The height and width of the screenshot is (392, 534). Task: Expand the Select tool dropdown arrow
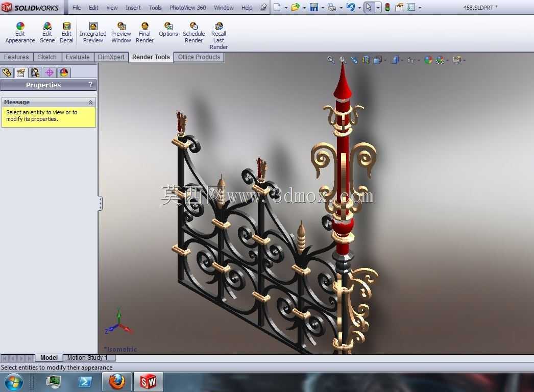tap(378, 8)
